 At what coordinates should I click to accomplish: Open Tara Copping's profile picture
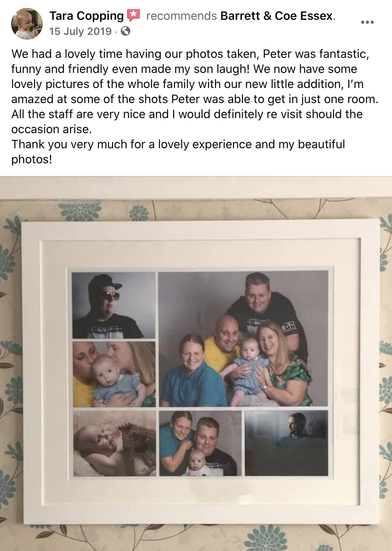pos(27,24)
